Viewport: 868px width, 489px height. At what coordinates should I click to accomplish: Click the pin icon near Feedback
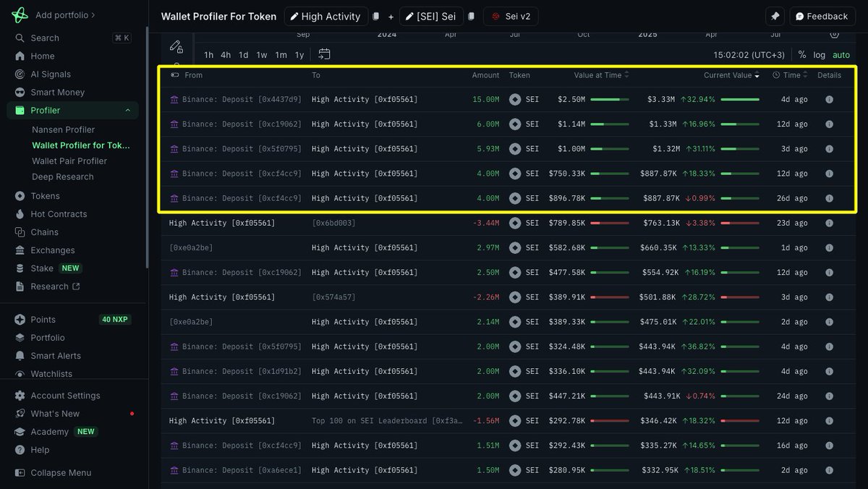(x=775, y=16)
